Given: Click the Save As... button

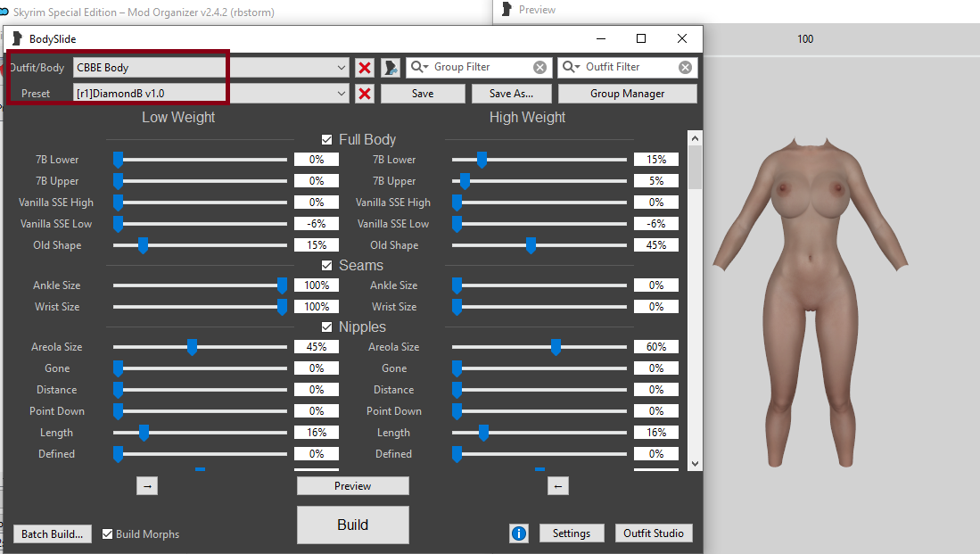Looking at the screenshot, I should [x=511, y=94].
